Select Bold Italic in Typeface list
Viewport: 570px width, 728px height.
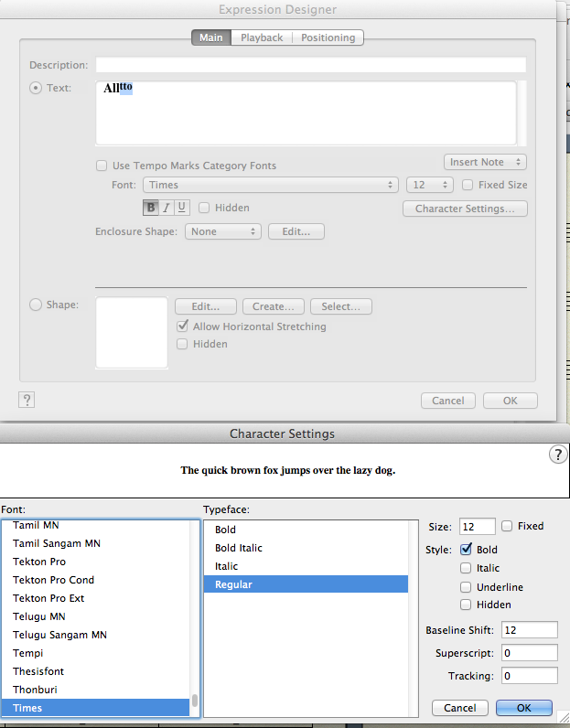pos(237,548)
